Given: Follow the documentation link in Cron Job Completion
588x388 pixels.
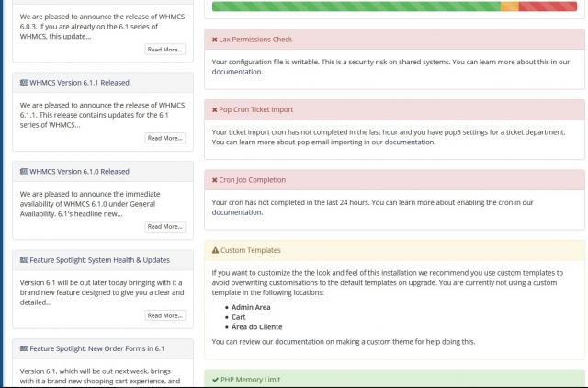Looking at the screenshot, I should tap(237, 212).
